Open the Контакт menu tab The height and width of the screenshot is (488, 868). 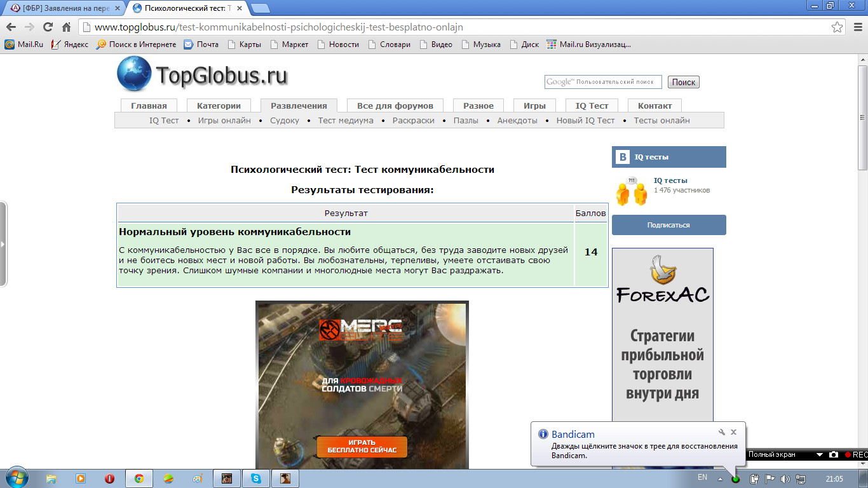655,105
